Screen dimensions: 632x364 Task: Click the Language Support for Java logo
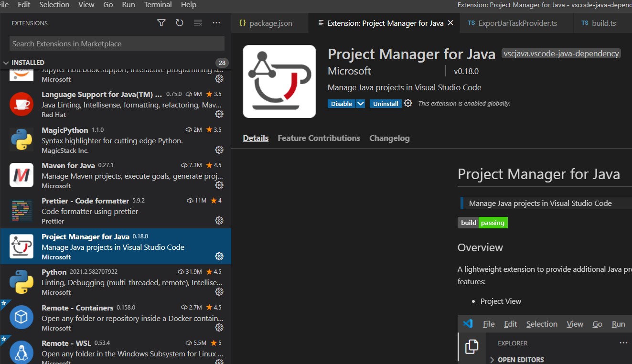pos(21,104)
